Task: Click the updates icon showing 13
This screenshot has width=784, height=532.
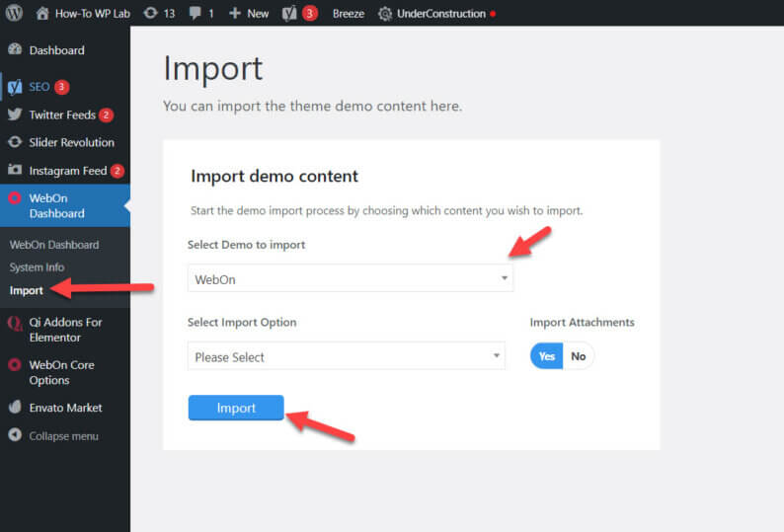Action: [x=150, y=13]
